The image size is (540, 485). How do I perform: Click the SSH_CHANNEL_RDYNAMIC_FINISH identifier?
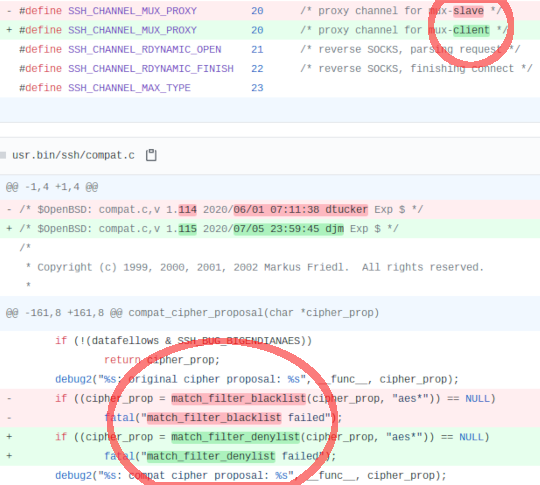[x=151, y=69]
